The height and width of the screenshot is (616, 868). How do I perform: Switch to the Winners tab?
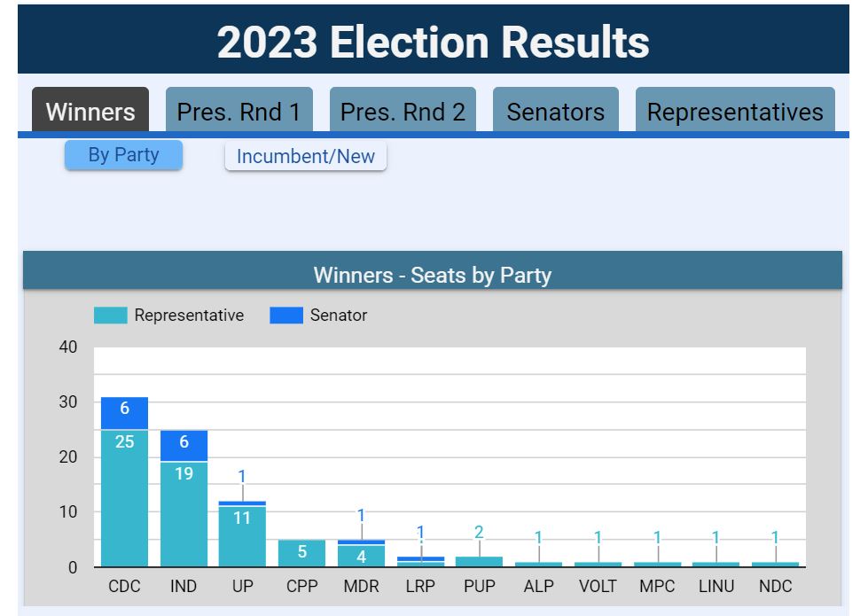point(90,111)
